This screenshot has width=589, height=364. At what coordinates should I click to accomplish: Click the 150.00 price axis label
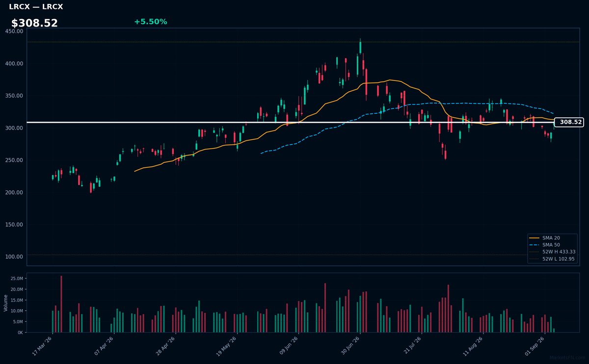pos(14,225)
